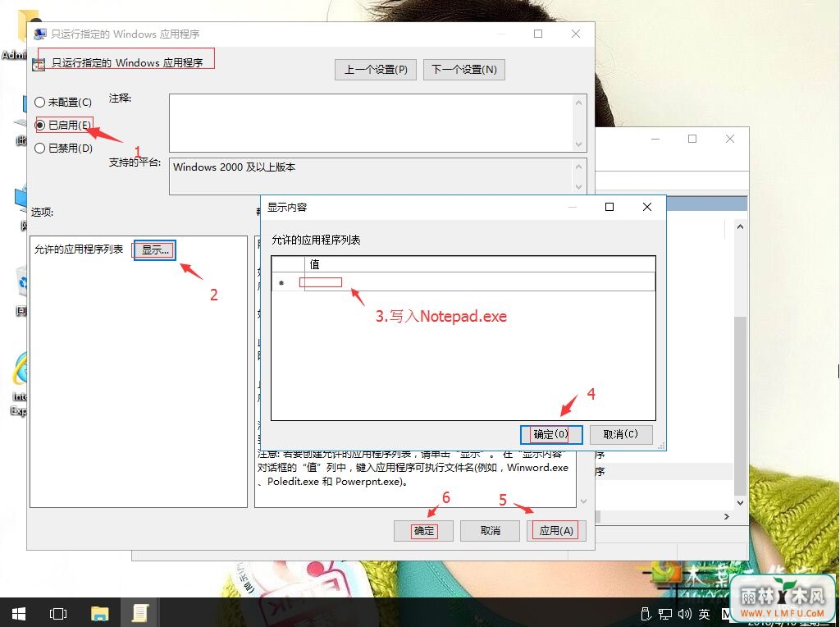Click the 显示... button
Viewport: 840px width, 627px height.
pyautogui.click(x=155, y=250)
